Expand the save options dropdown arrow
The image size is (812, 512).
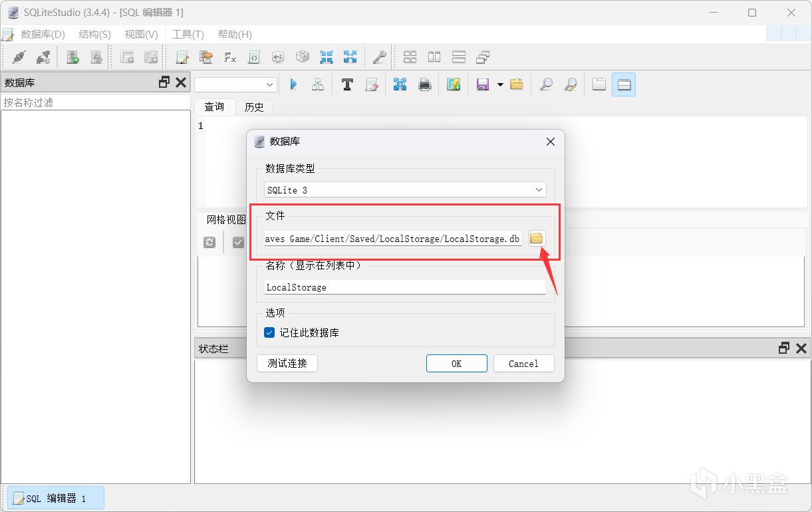click(x=499, y=84)
